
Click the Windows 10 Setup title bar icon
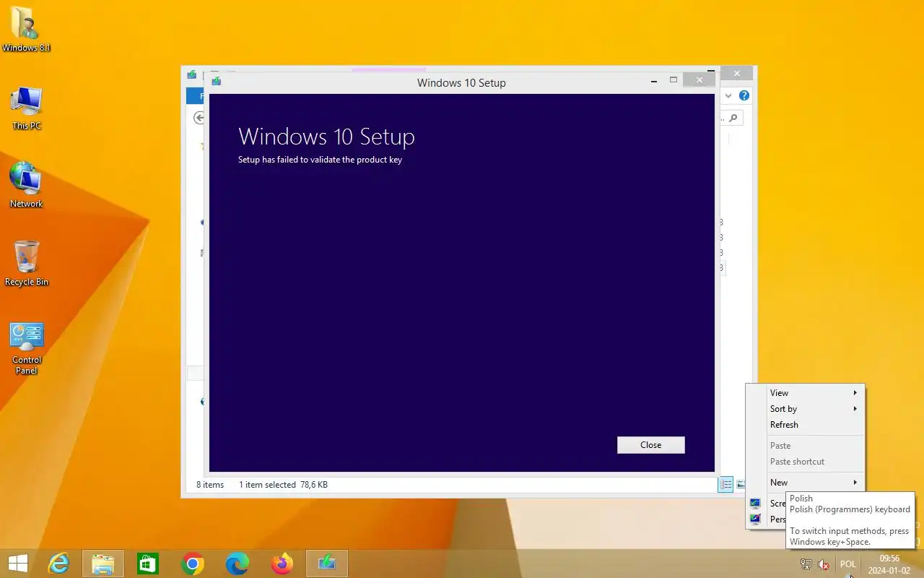216,82
